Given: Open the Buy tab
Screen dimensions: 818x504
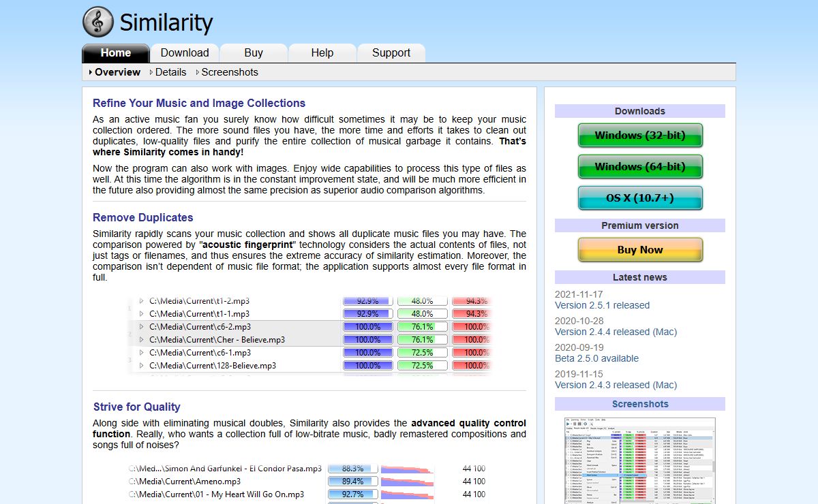Looking at the screenshot, I should pos(254,53).
